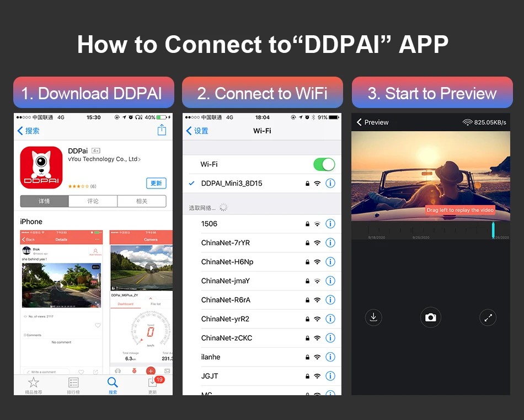Click the preview timeline scrubber bar
524x420 pixels.
(x=430, y=231)
